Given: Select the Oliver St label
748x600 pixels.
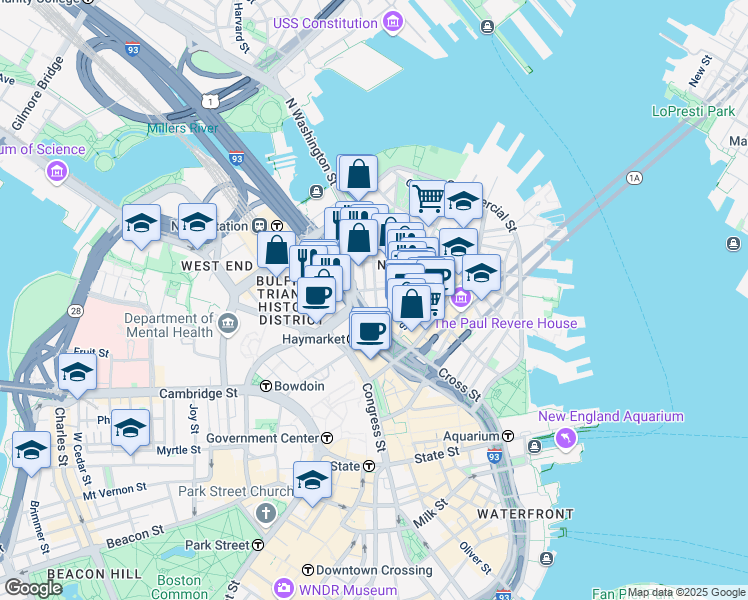Looking at the screenshot, I should [x=475, y=558].
